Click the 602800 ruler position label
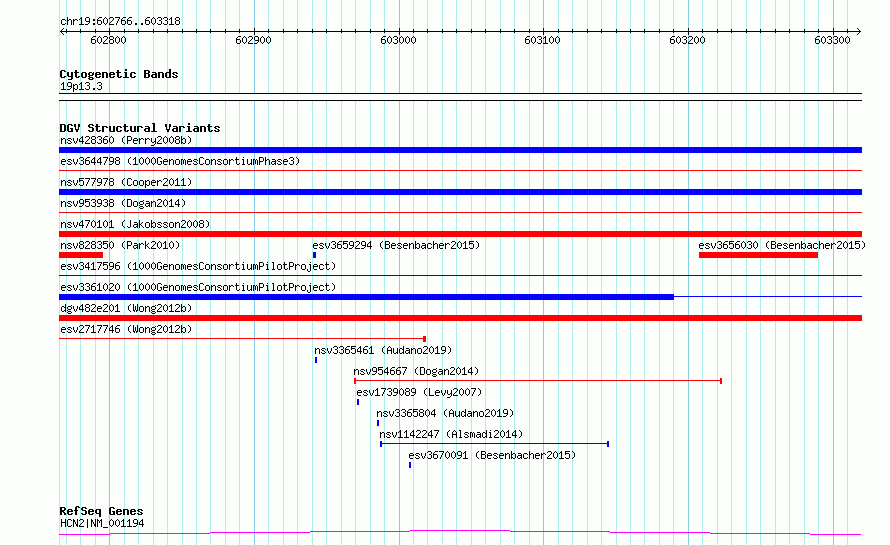This screenshot has width=890, height=545. (x=108, y=40)
